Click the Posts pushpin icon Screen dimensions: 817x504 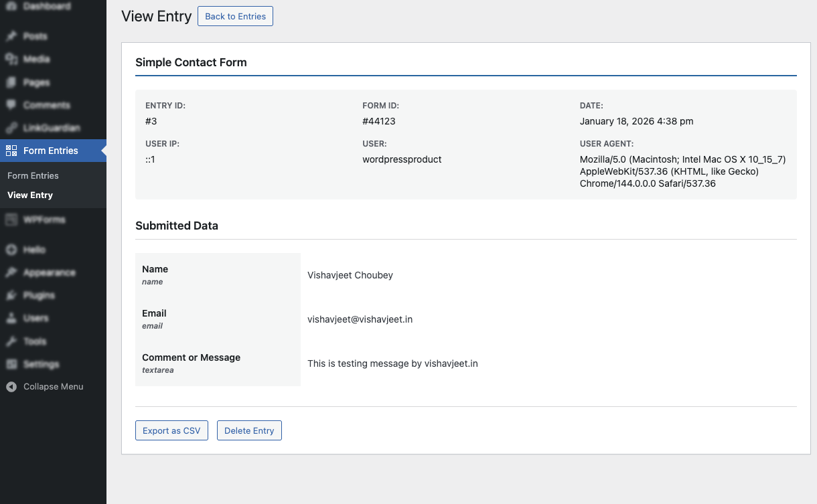[11, 36]
